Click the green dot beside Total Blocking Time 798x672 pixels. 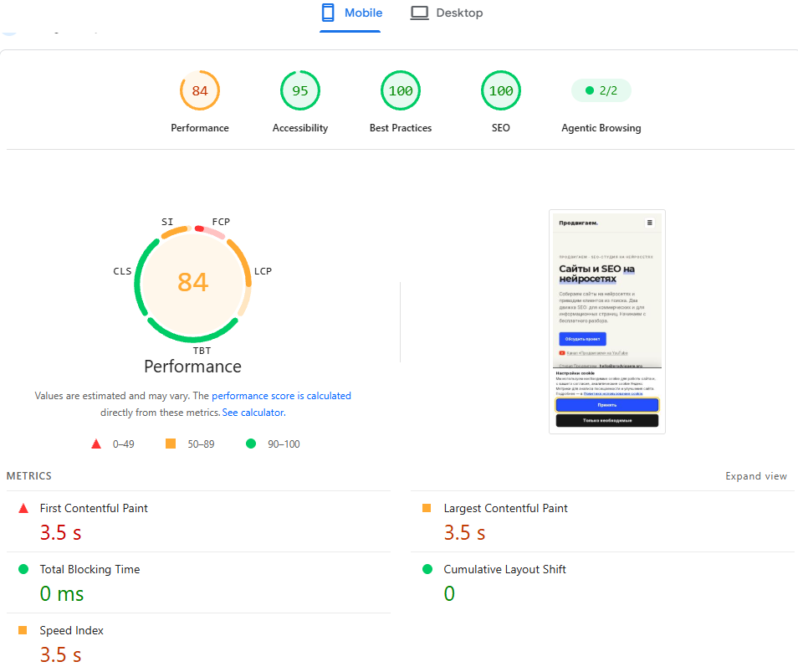[x=23, y=569]
